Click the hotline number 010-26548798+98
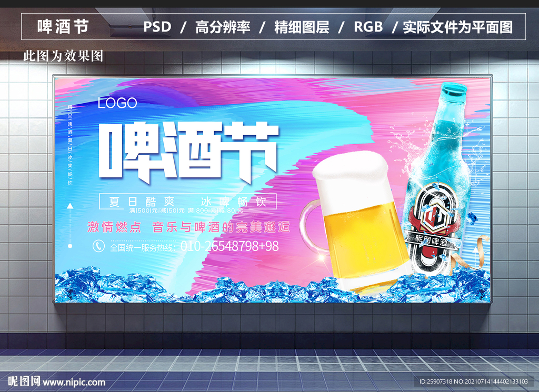This screenshot has height=392, width=539. pos(232,246)
